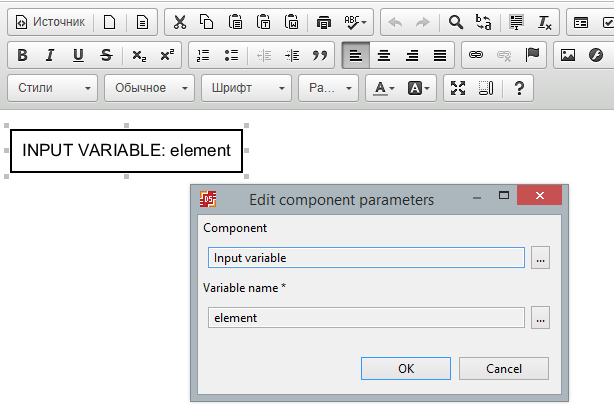Align text right

[x=412, y=55]
